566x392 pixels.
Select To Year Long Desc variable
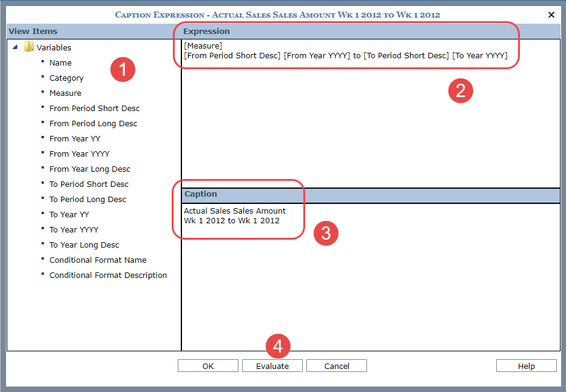(84, 245)
